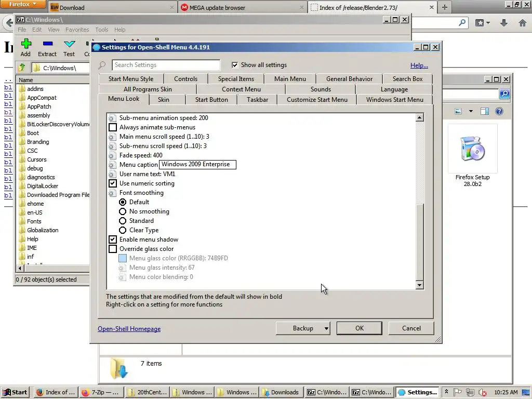Uncheck Enable menu shadow
Viewport: 532px width, 399px height.
113,240
